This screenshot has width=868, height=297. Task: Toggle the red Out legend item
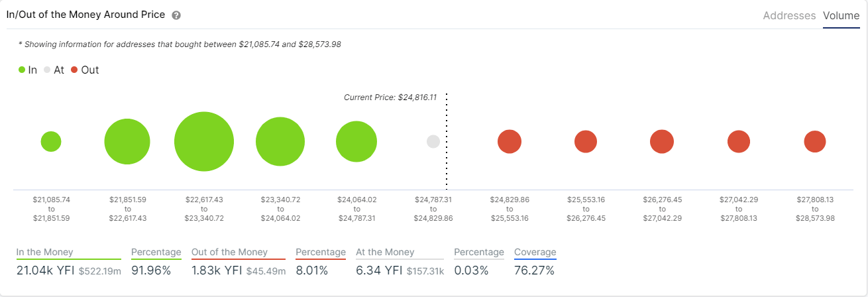pos(85,70)
